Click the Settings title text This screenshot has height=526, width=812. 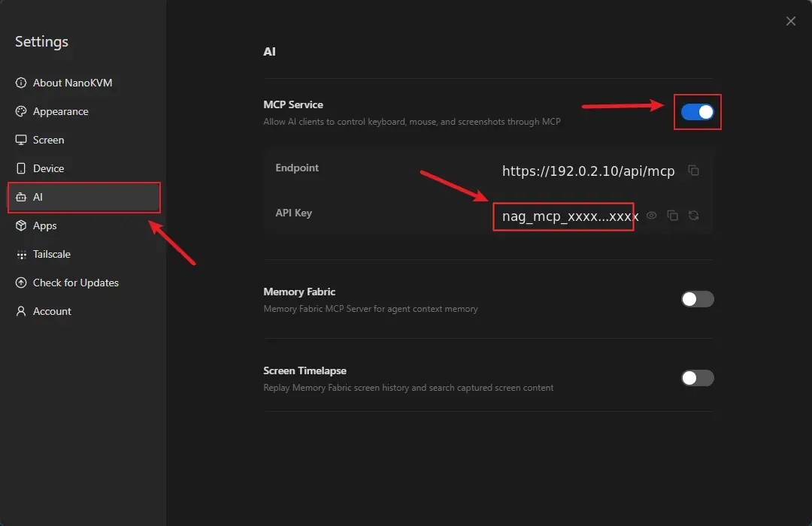tap(41, 41)
